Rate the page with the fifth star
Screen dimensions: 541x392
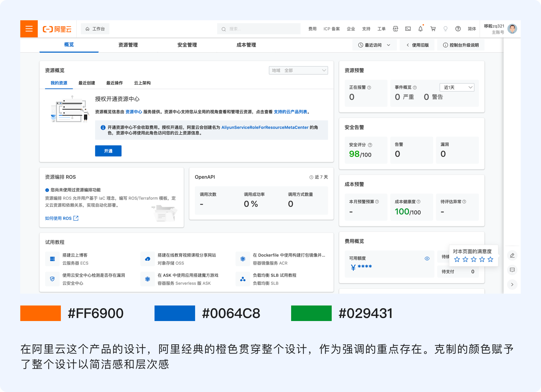(x=490, y=260)
